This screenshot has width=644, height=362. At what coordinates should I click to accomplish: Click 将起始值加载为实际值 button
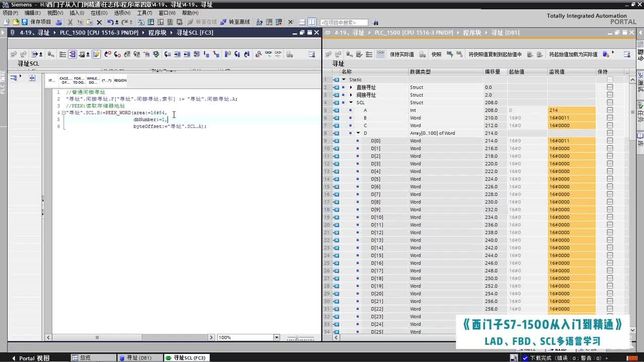point(573,54)
